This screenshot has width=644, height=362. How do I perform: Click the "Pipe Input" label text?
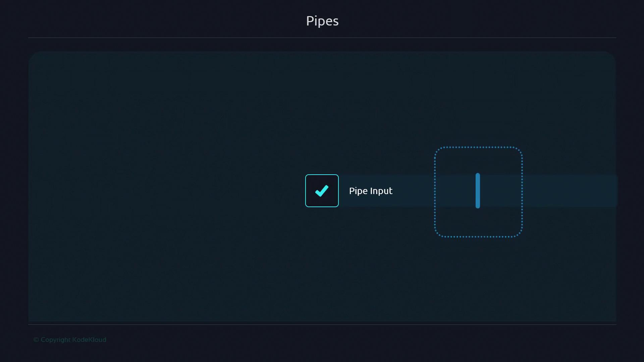pyautogui.click(x=371, y=191)
